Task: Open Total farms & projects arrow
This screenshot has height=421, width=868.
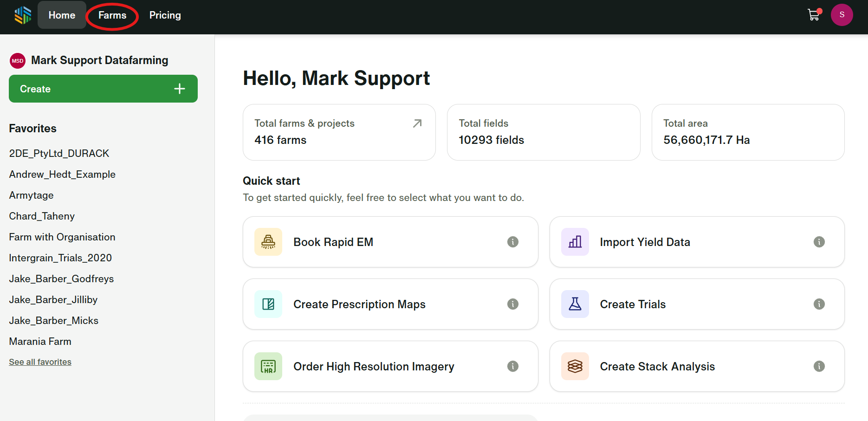Action: click(417, 123)
